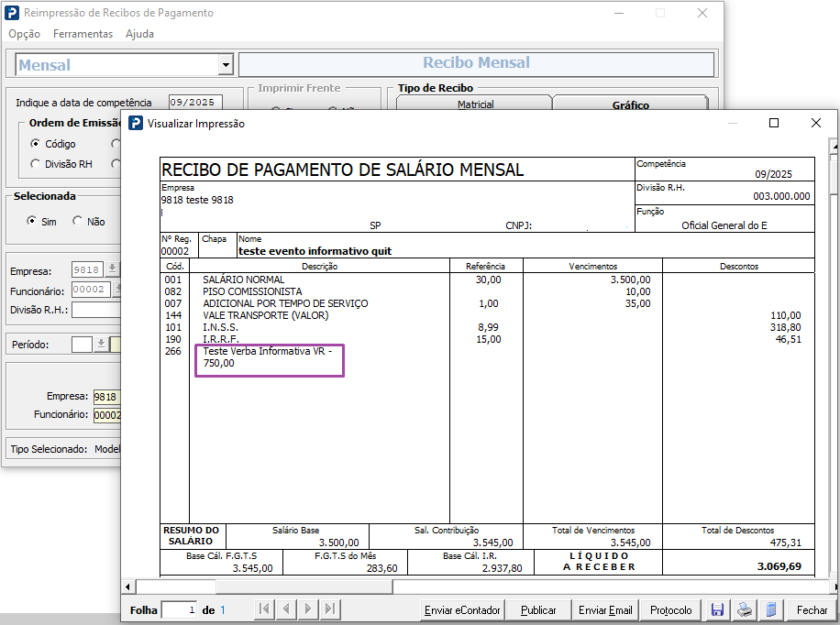Go to next page arrow icon
Image resolution: width=840 pixels, height=625 pixels.
308,609
